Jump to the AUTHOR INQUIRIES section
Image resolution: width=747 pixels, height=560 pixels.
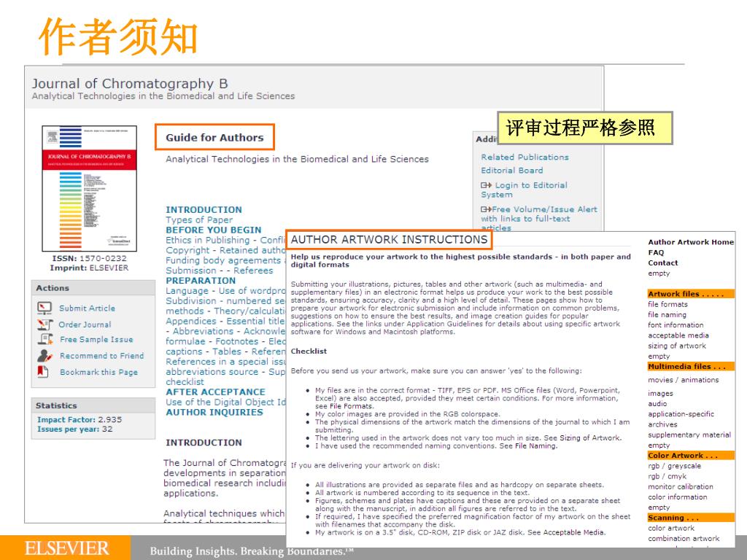[214, 413]
